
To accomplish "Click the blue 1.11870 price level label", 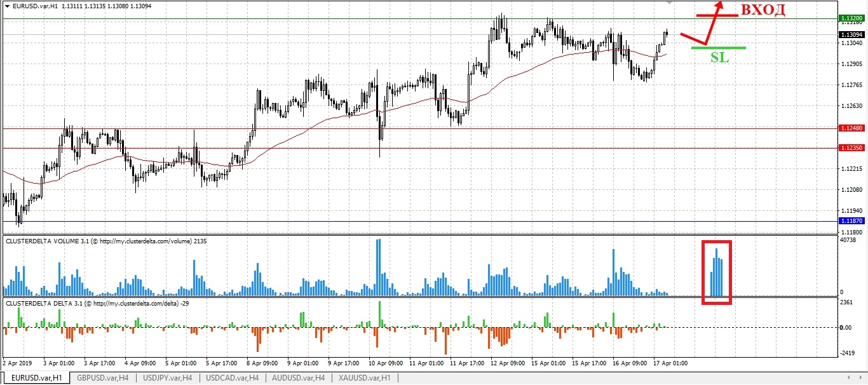I will (851, 221).
